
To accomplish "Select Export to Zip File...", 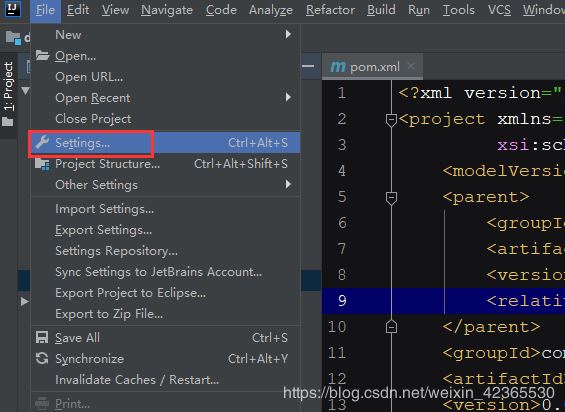I will pyautogui.click(x=166, y=313).
